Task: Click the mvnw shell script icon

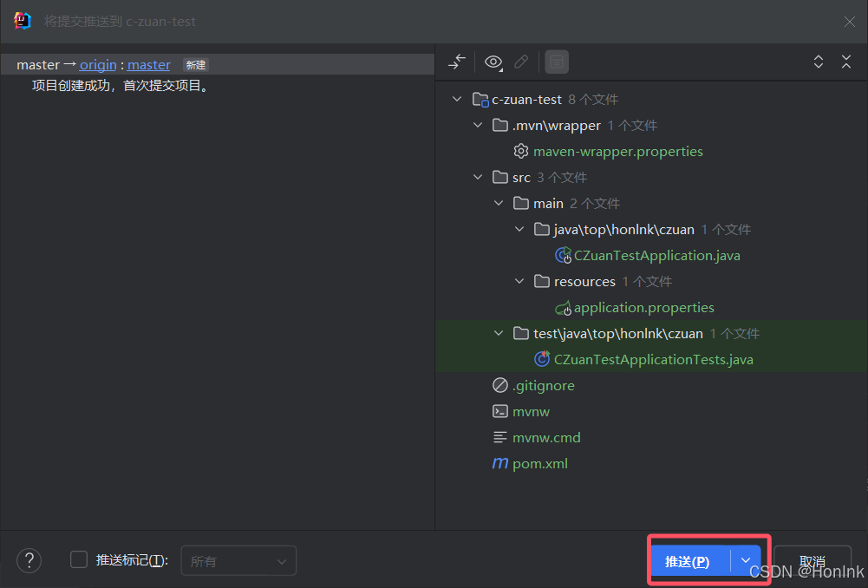Action: (x=499, y=411)
